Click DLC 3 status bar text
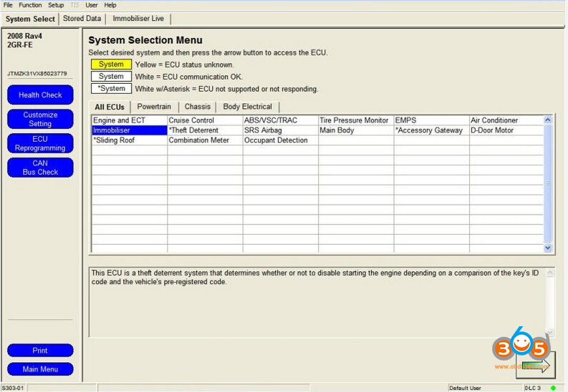 click(x=532, y=388)
